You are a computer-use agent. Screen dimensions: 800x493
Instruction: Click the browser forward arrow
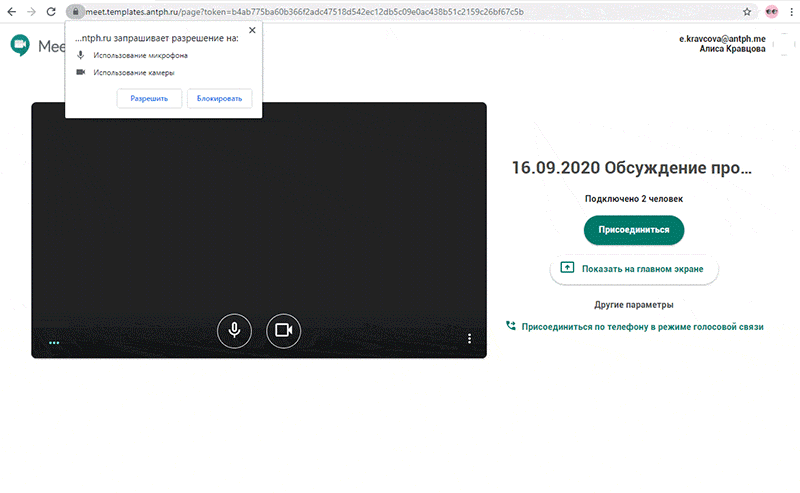tap(31, 11)
